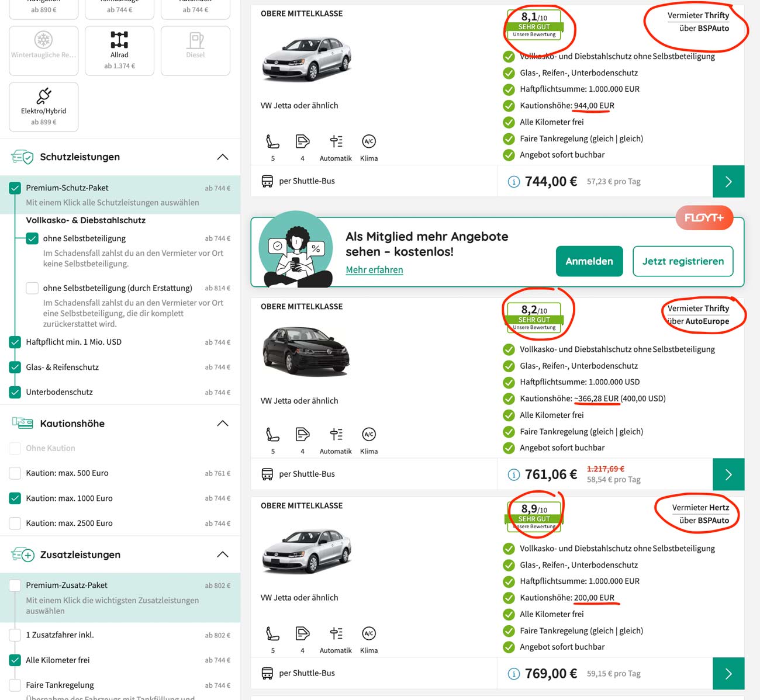Click shuttle bus icon in 761,06 € offer
760x700 pixels.
tap(267, 474)
